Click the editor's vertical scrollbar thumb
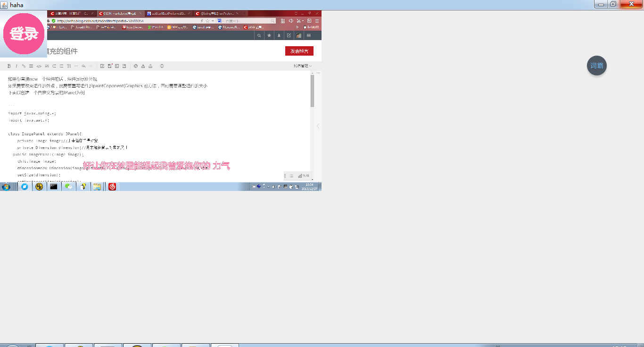The width and height of the screenshot is (644, 347). (x=312, y=91)
